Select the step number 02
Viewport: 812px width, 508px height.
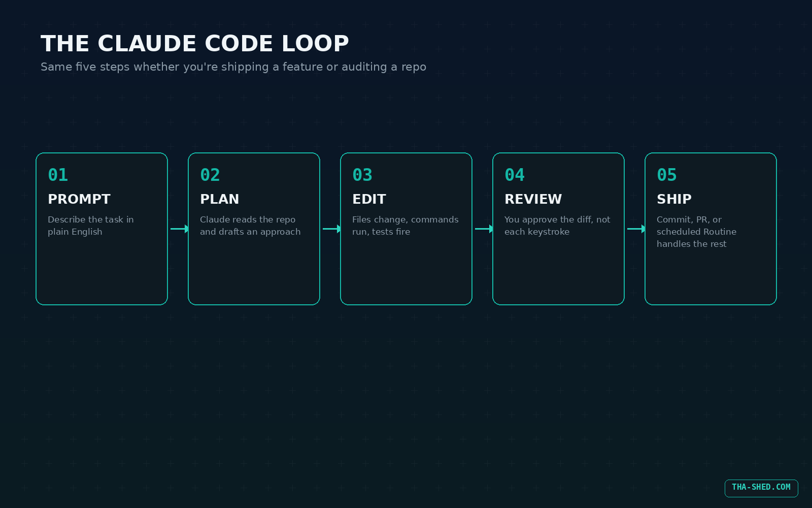pyautogui.click(x=210, y=175)
